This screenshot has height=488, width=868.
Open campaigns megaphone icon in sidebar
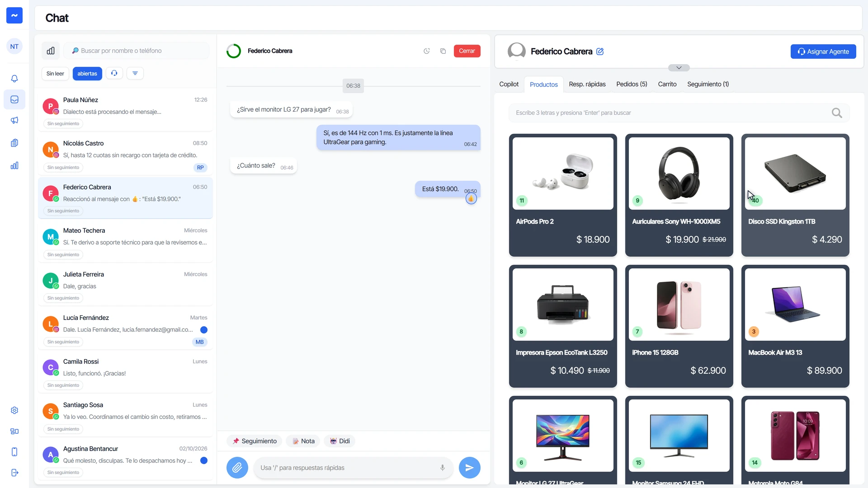tap(14, 120)
